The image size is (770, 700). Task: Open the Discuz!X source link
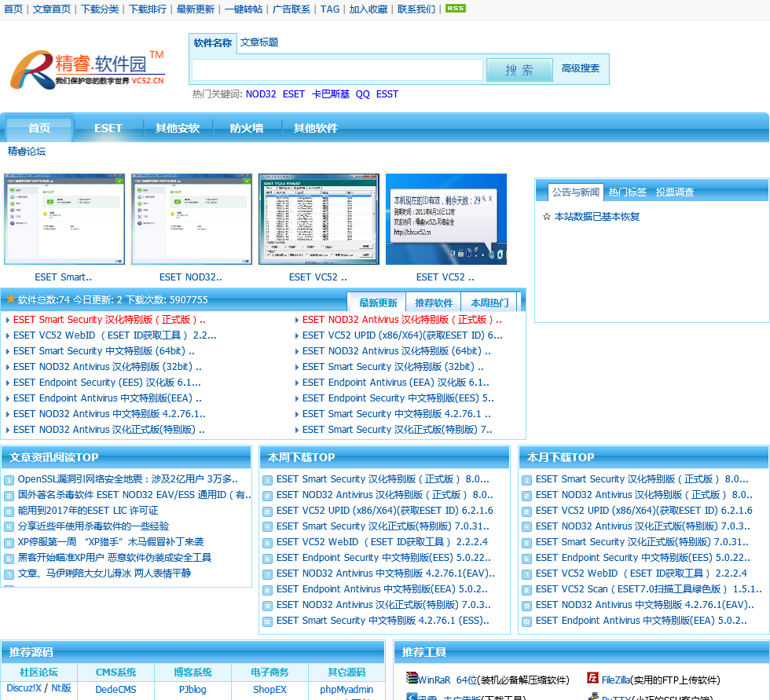(24, 688)
